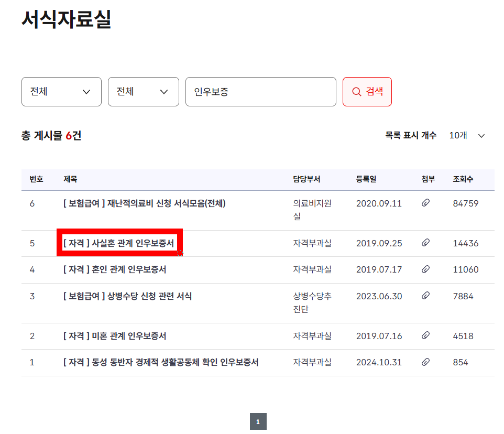The height and width of the screenshot is (434, 504).
Task: Click the view count 854
Action: pos(461,363)
